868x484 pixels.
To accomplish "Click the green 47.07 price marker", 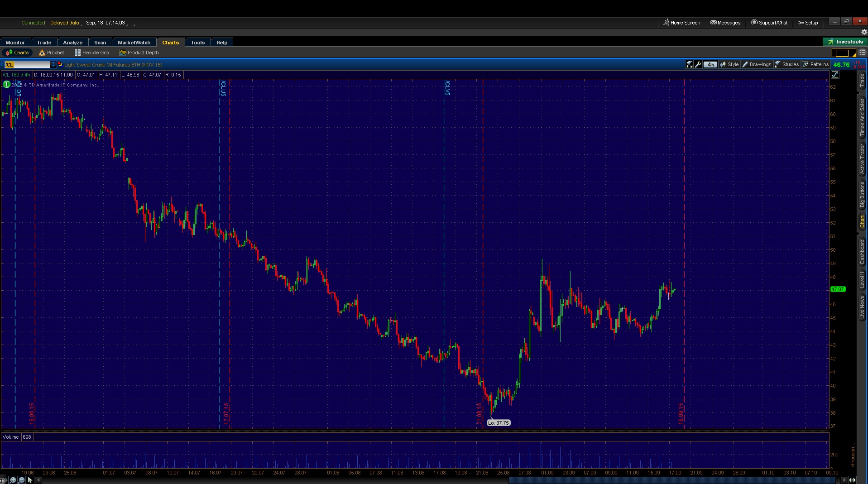I will 838,289.
